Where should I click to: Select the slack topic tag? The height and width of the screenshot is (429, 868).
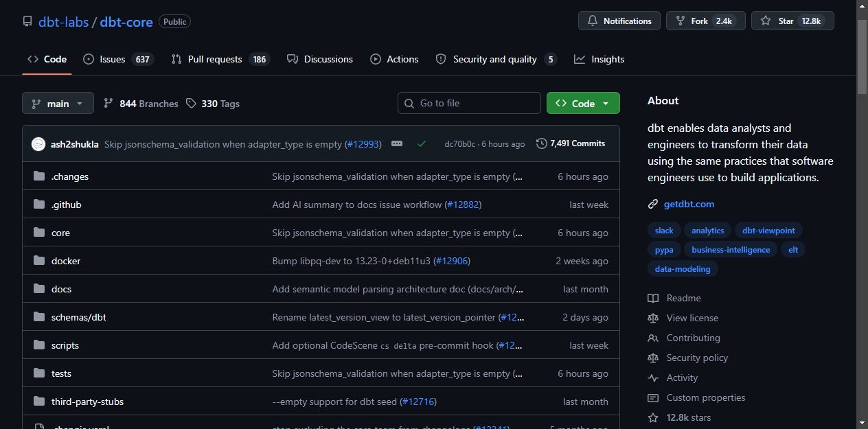coord(664,231)
